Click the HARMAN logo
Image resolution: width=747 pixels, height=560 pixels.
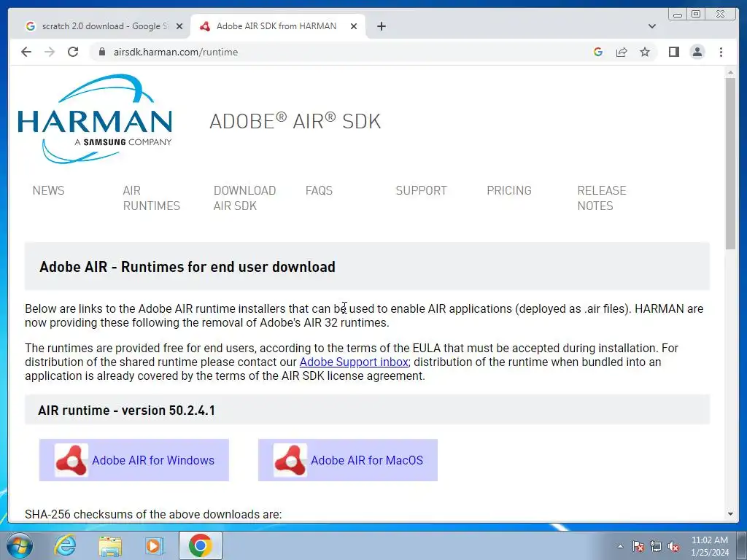[95, 119]
